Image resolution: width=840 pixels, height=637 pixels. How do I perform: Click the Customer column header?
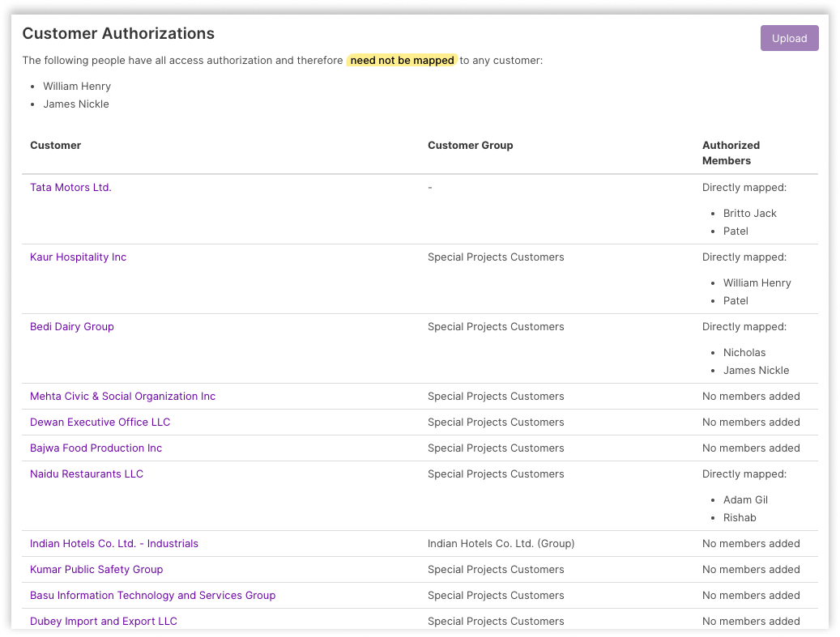(56, 145)
